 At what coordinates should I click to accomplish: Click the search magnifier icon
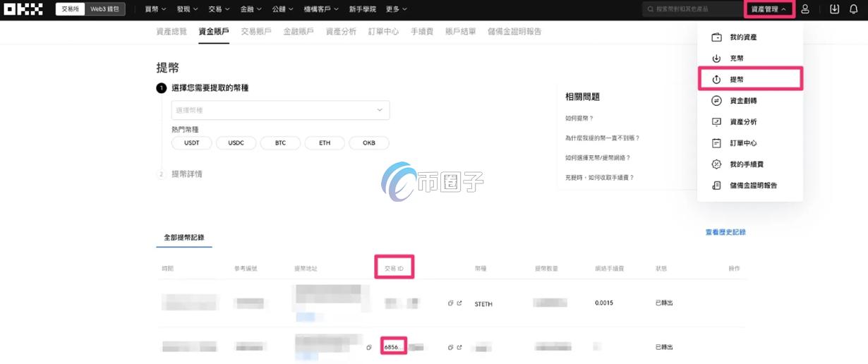point(651,9)
